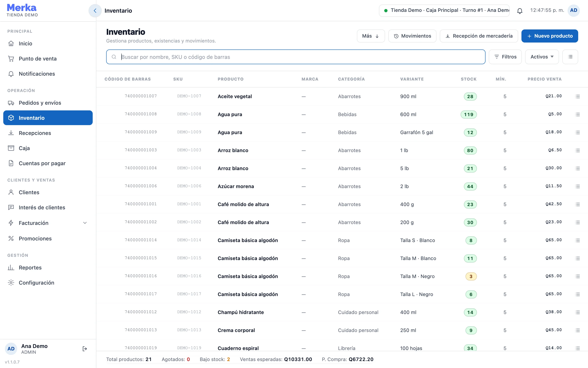Log out using the sidebar exit icon
Viewport: 588px width, 368px height.
[85, 349]
